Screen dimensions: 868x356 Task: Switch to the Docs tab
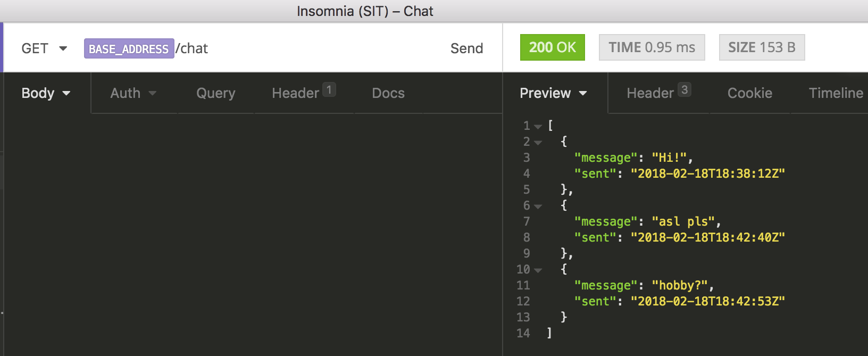(x=388, y=93)
